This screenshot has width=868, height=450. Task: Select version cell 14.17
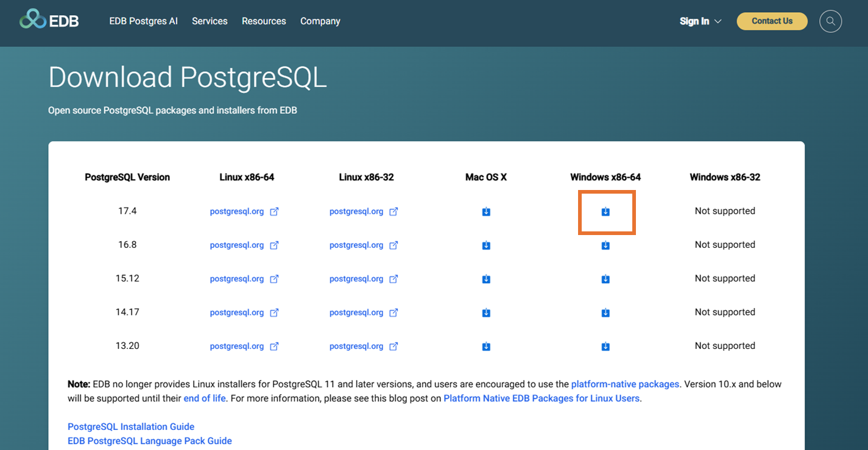[127, 312]
